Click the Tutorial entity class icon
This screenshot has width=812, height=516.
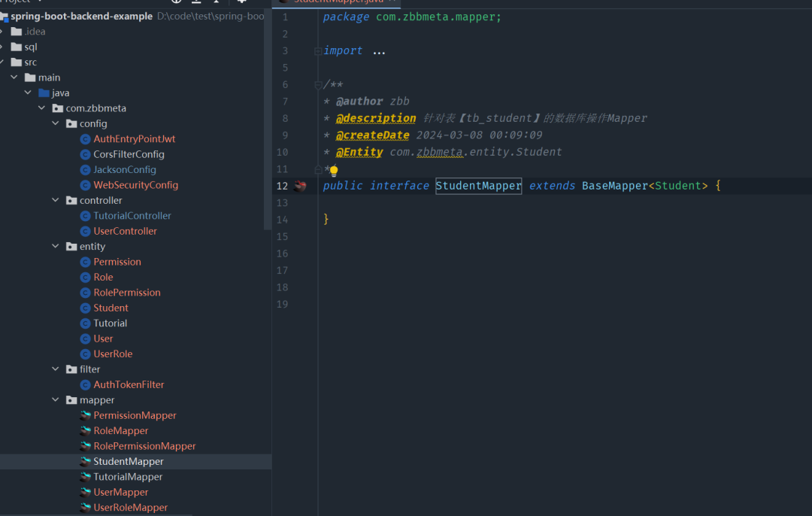pos(86,323)
